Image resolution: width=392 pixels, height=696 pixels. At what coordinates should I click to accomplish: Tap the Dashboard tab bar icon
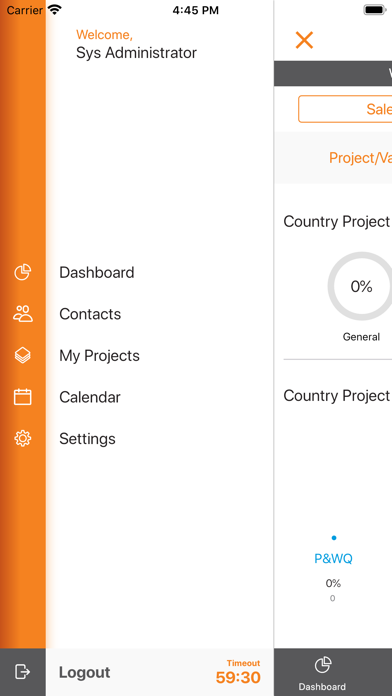click(x=323, y=665)
